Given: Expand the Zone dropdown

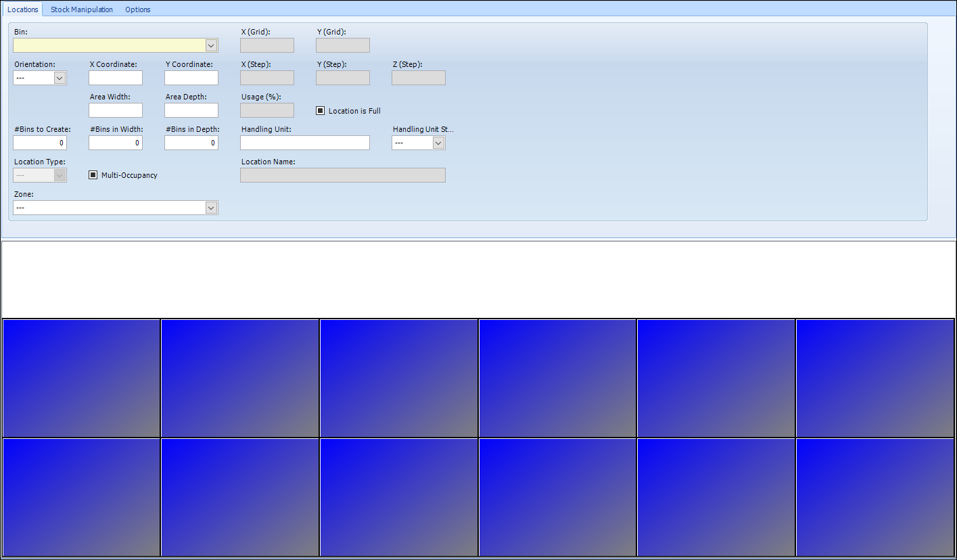Looking at the screenshot, I should click(x=211, y=208).
